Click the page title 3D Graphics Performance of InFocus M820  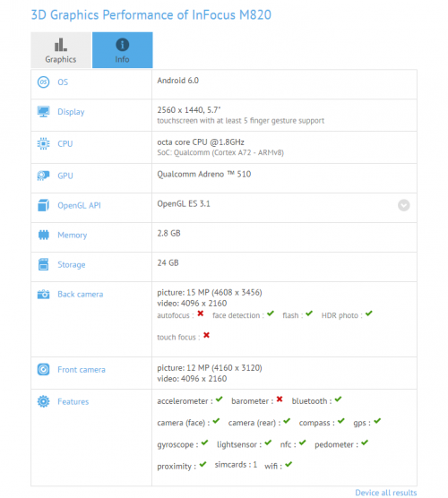pyautogui.click(x=151, y=15)
